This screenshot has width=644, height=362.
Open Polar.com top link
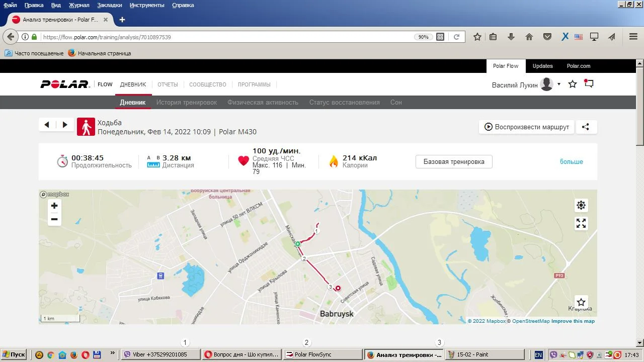pyautogui.click(x=578, y=66)
